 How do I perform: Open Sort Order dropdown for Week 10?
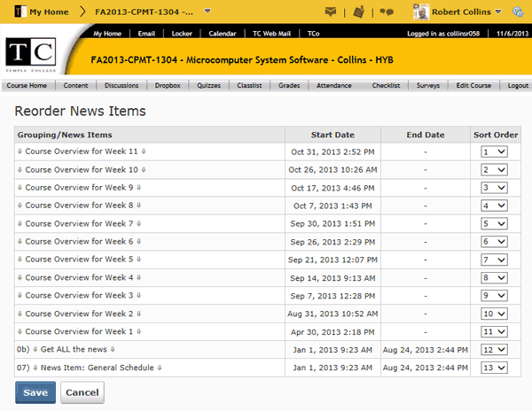coord(494,170)
